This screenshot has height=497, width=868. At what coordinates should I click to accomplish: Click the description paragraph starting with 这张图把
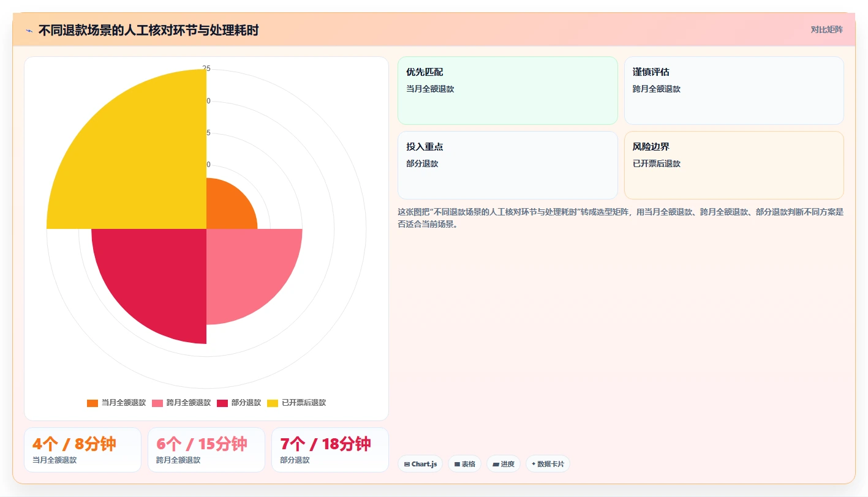[x=621, y=218]
